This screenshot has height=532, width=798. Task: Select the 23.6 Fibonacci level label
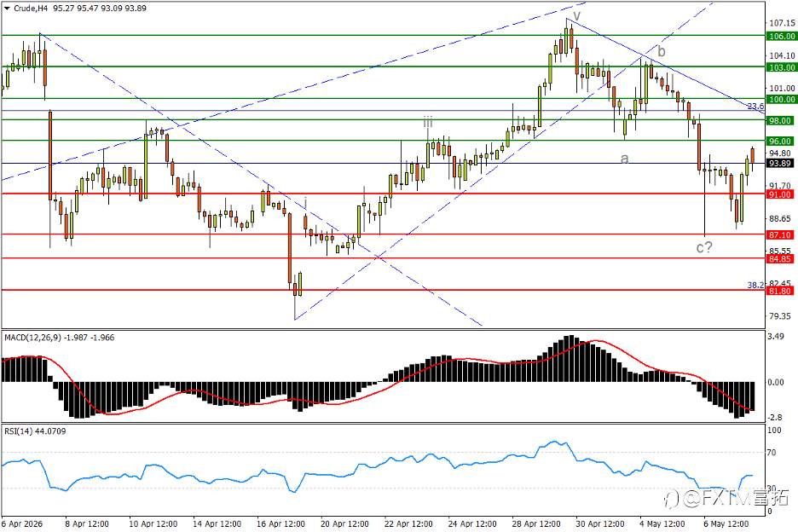coord(755,106)
